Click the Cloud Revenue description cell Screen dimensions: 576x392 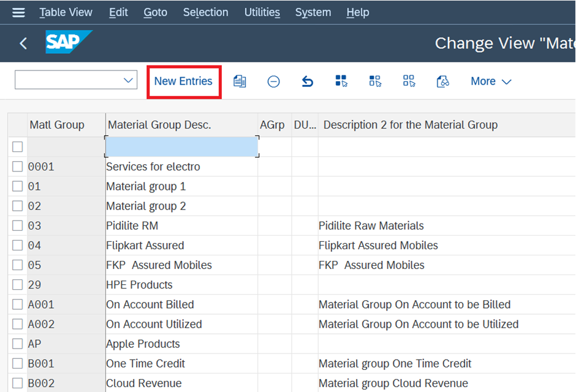coord(181,383)
